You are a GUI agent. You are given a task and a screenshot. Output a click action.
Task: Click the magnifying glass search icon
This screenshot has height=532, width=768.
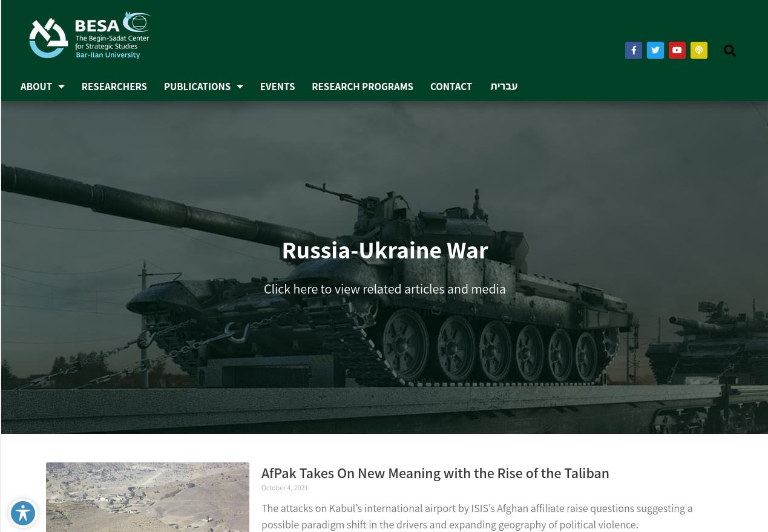click(729, 51)
